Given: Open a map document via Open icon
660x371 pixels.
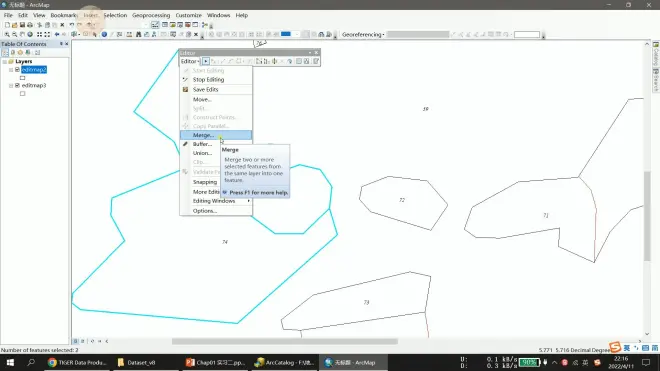Looking at the screenshot, I should point(15,25).
